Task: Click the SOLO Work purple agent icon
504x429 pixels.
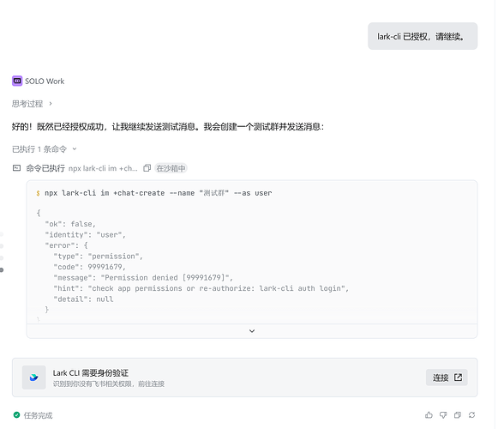Action: [17, 82]
